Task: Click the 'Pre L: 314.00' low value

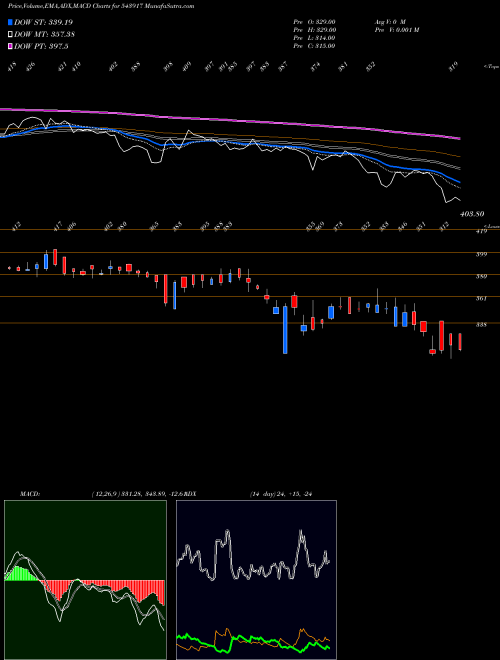Action: coord(314,38)
